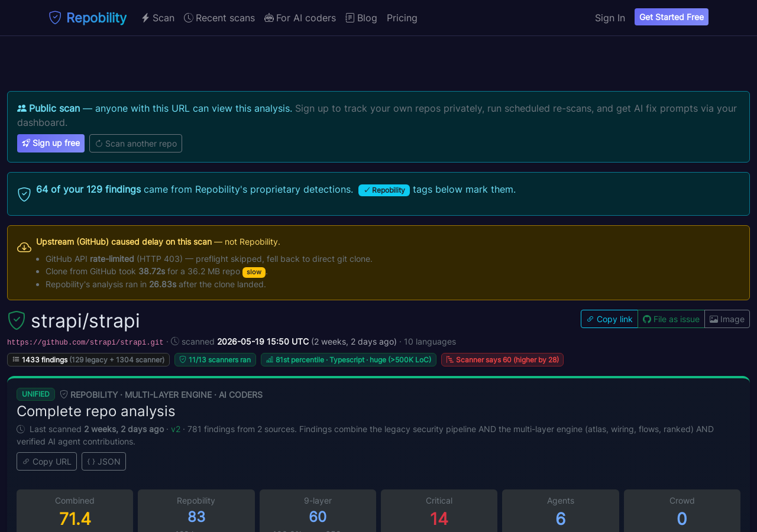Click the 38.72s clone time text
The width and height of the screenshot is (757, 532).
tap(151, 272)
